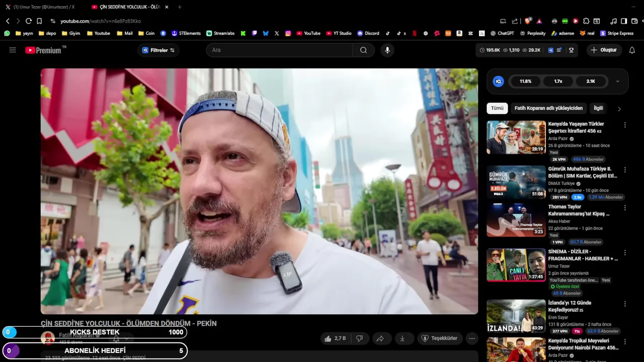Image resolution: width=644 pixels, height=362 pixels.
Task: Open the Giyim bookmarks folder
Action: [x=71, y=33]
